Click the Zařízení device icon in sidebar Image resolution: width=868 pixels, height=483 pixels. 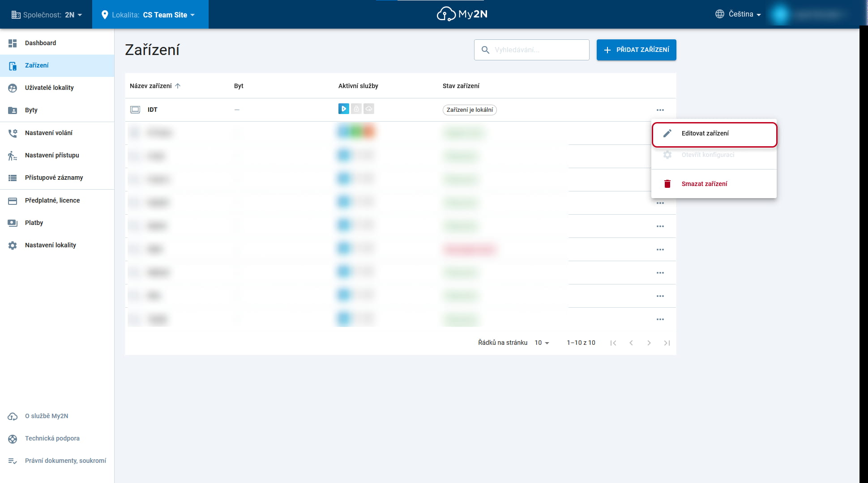13,66
